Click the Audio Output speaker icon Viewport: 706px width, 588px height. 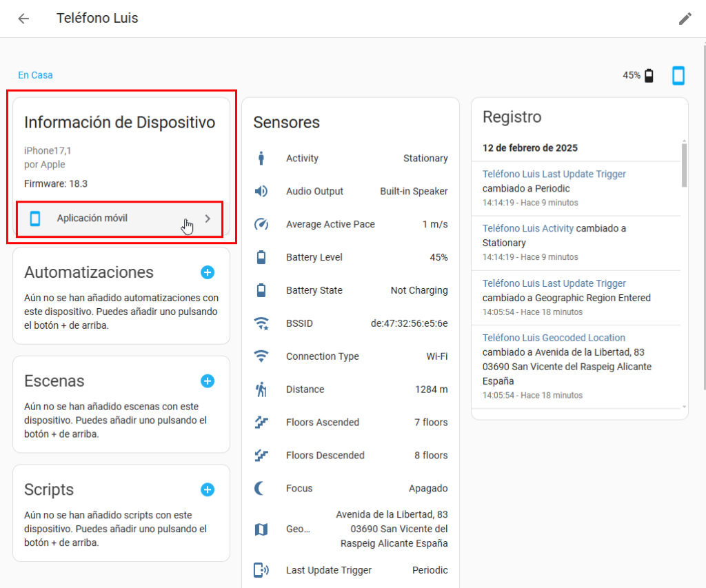click(261, 192)
